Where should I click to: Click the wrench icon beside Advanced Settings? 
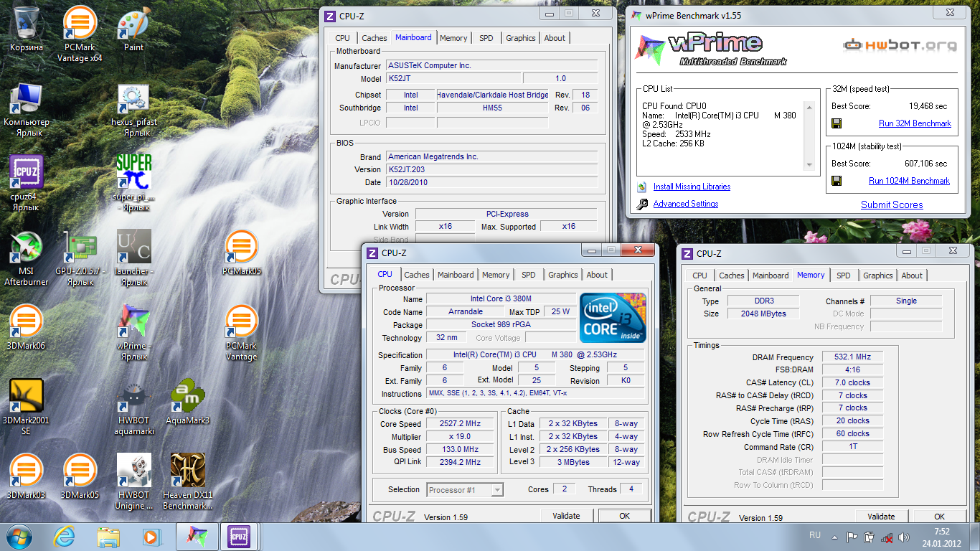(642, 204)
